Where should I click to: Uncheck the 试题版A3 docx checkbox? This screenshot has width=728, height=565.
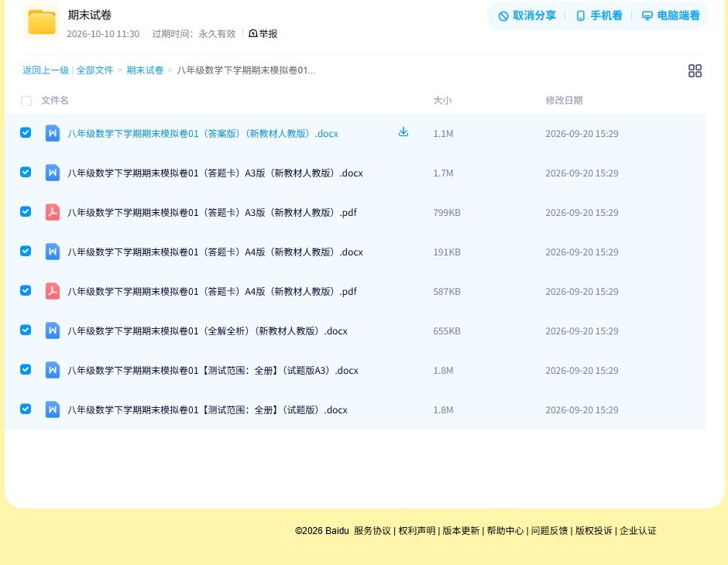pos(26,369)
